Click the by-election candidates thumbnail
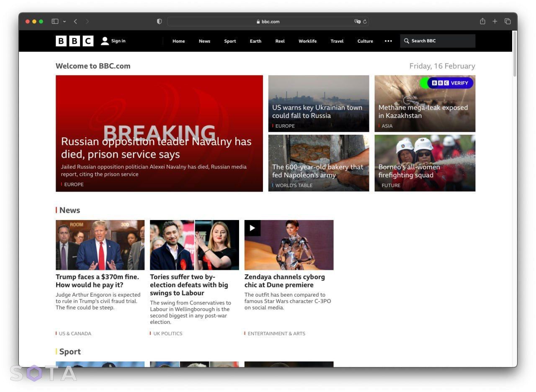Viewport: 536px width, 392px height. click(194, 245)
